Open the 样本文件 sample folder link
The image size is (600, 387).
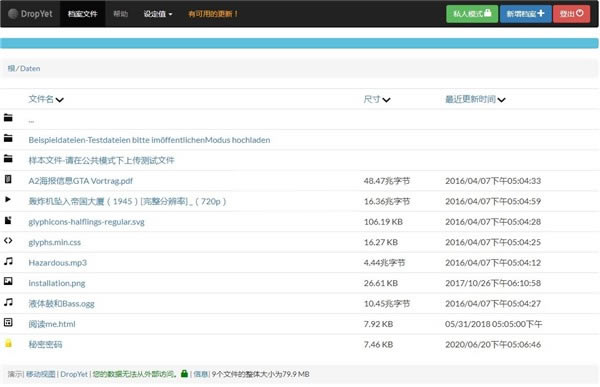[101, 160]
